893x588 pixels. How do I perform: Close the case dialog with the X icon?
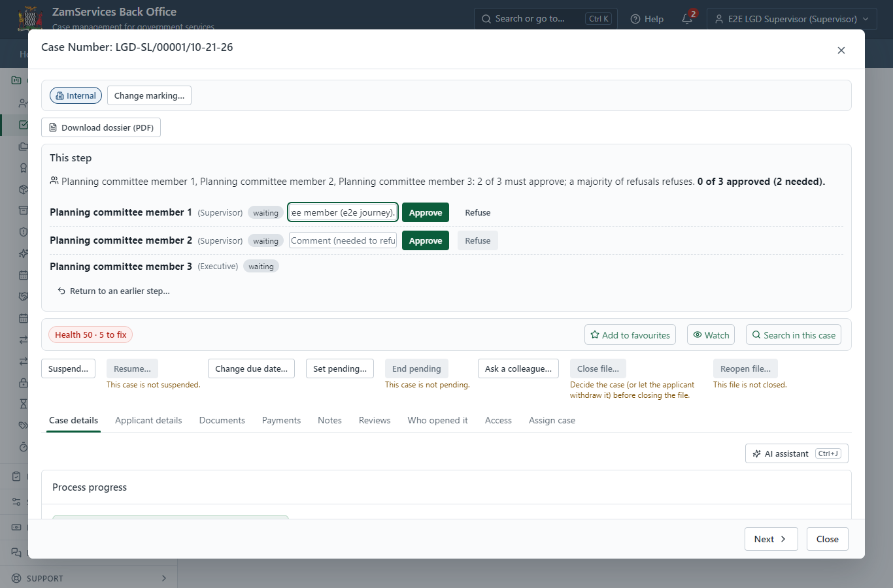(841, 50)
